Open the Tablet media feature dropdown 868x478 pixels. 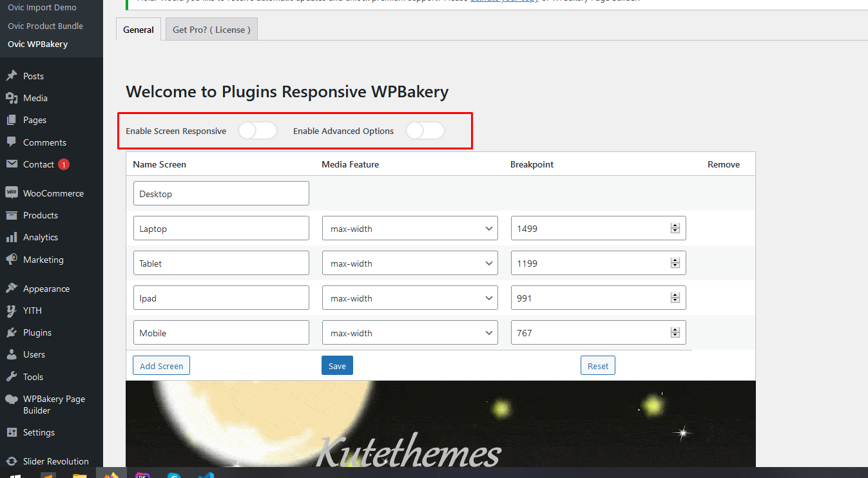click(x=410, y=263)
